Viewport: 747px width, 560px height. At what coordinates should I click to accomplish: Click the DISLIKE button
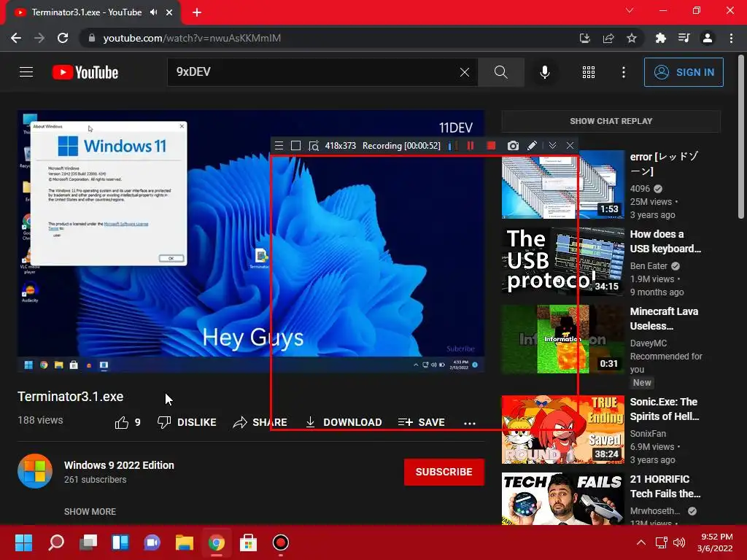(187, 422)
